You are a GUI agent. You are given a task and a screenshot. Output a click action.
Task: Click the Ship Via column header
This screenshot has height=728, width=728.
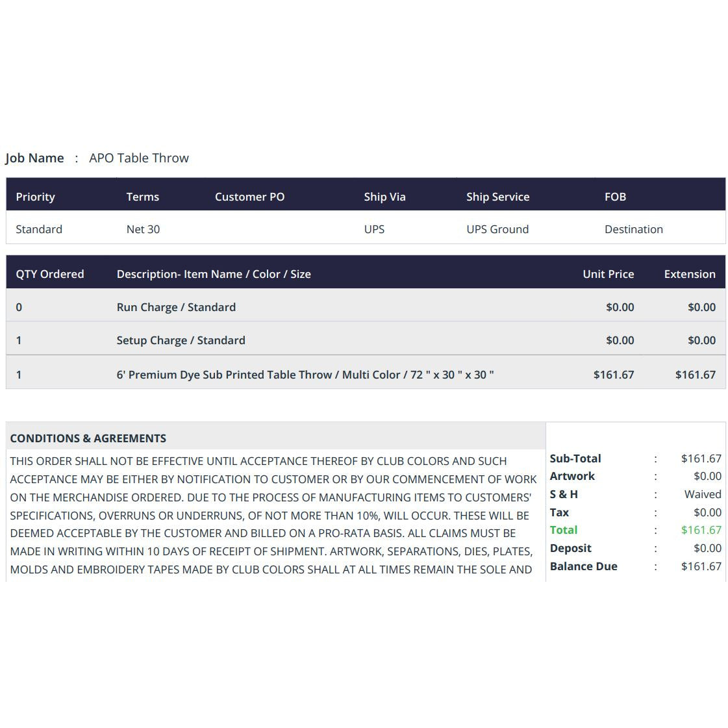384,197
